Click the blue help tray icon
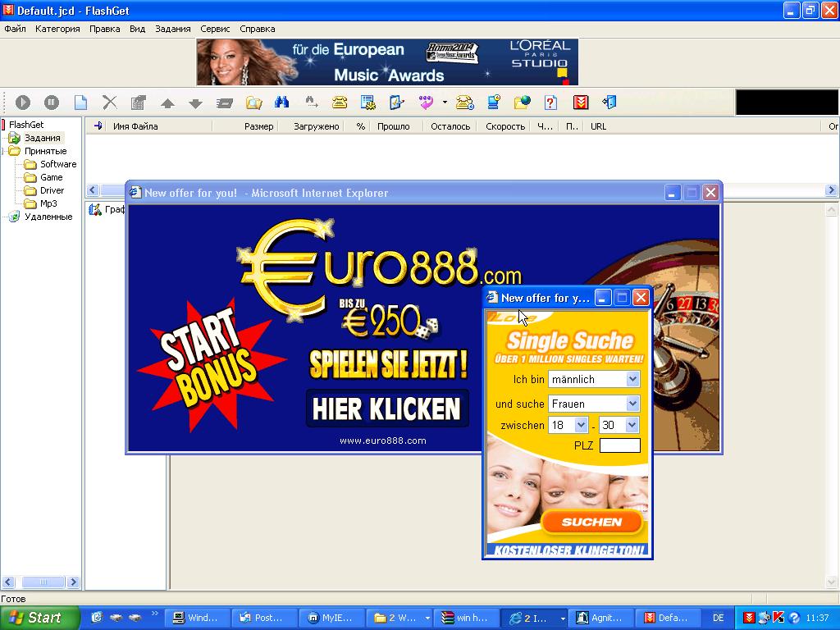The height and width of the screenshot is (630, 840). point(794,618)
